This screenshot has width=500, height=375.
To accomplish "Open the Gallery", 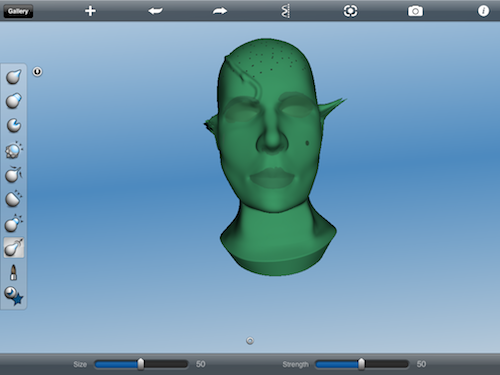I will point(18,11).
